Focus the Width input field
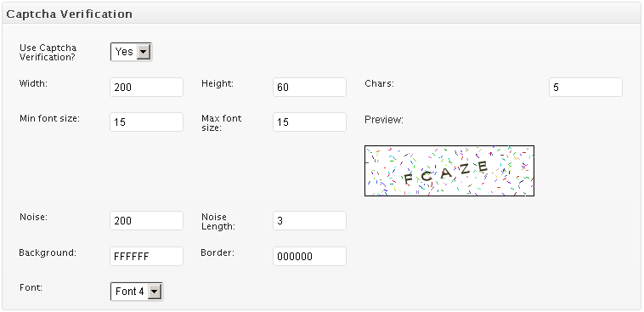The height and width of the screenshot is (312, 644). [147, 88]
